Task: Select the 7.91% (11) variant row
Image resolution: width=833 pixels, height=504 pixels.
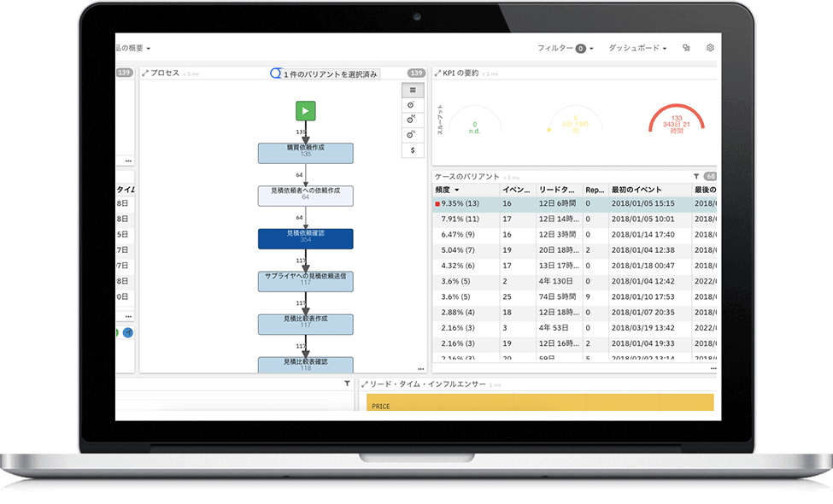Action: (x=575, y=219)
